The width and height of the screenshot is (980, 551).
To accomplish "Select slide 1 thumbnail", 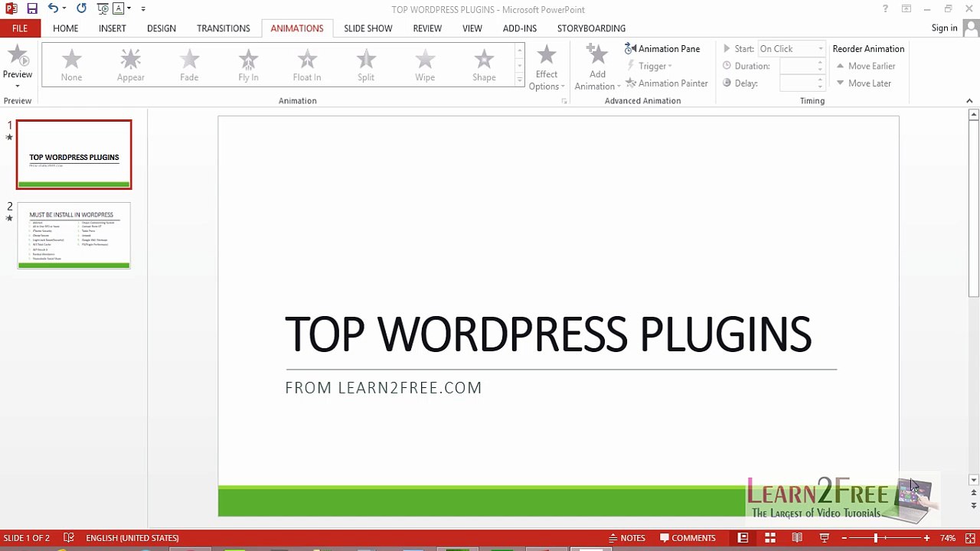I will [x=74, y=155].
